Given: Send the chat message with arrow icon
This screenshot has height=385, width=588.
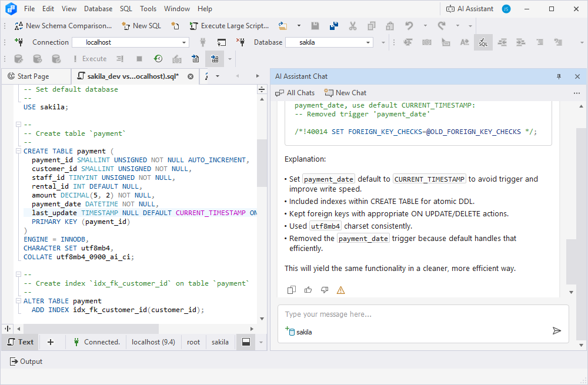Looking at the screenshot, I should tap(556, 331).
